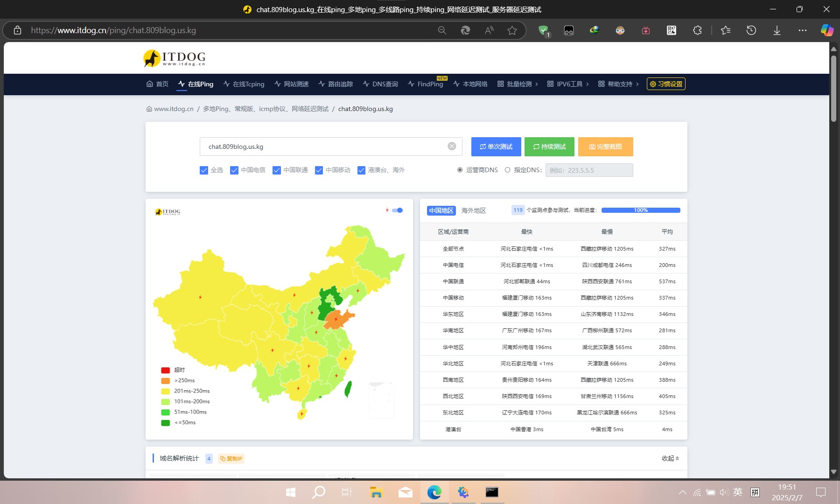Open Windows Start menu

click(x=290, y=492)
